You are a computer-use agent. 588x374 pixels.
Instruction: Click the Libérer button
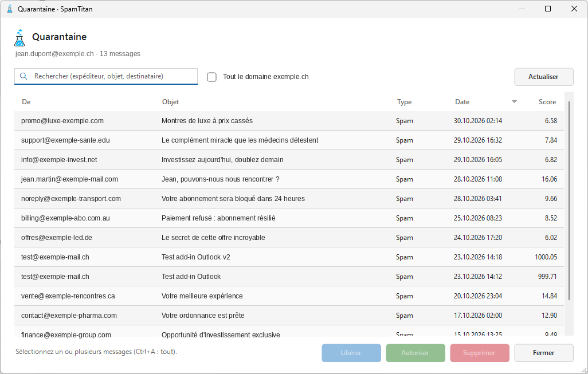coord(351,353)
